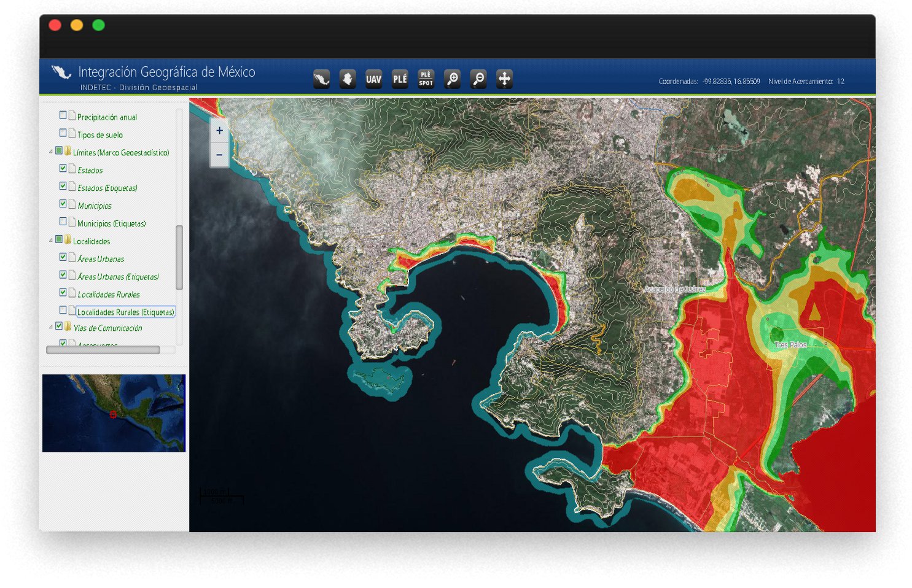This screenshot has height=588, width=912.
Task: Select the PLÉ SPOT imagery tool
Action: 426,79
